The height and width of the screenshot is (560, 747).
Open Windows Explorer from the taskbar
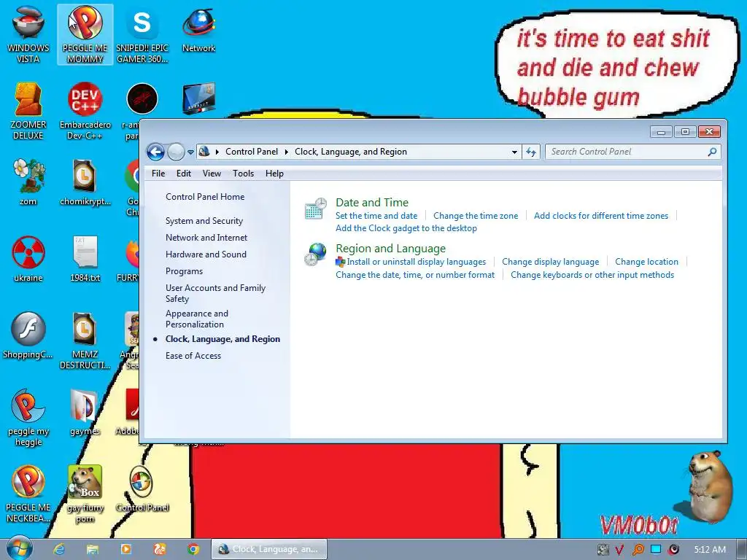tap(93, 549)
